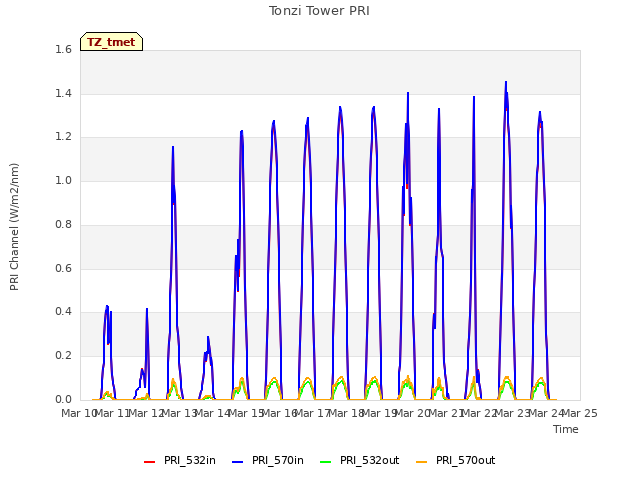Click the 1.4 y-axis tick value
The image size is (640, 480).
[63, 93]
